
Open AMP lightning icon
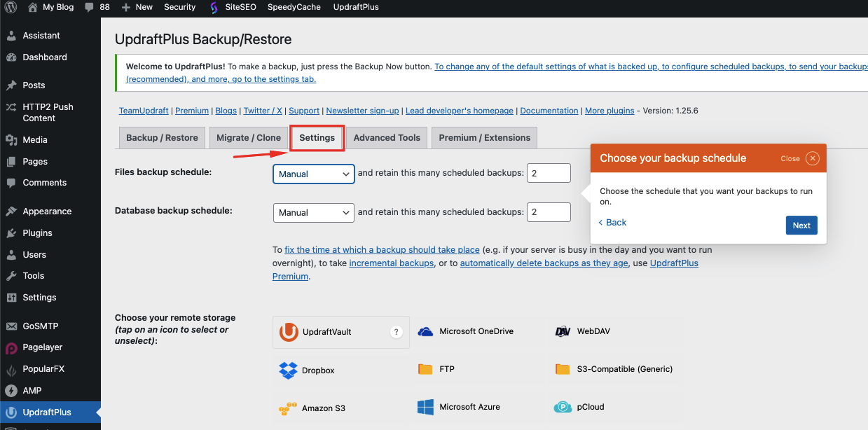pos(11,391)
